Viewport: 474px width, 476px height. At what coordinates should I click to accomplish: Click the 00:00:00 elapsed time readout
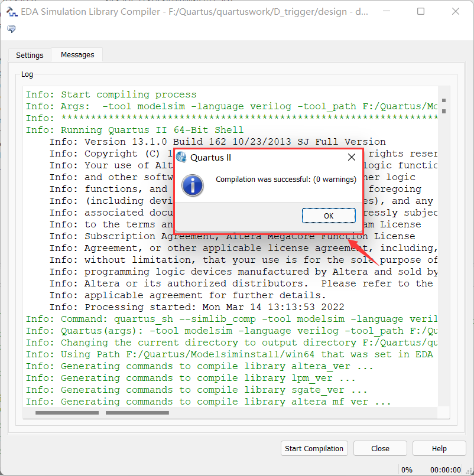(446, 470)
